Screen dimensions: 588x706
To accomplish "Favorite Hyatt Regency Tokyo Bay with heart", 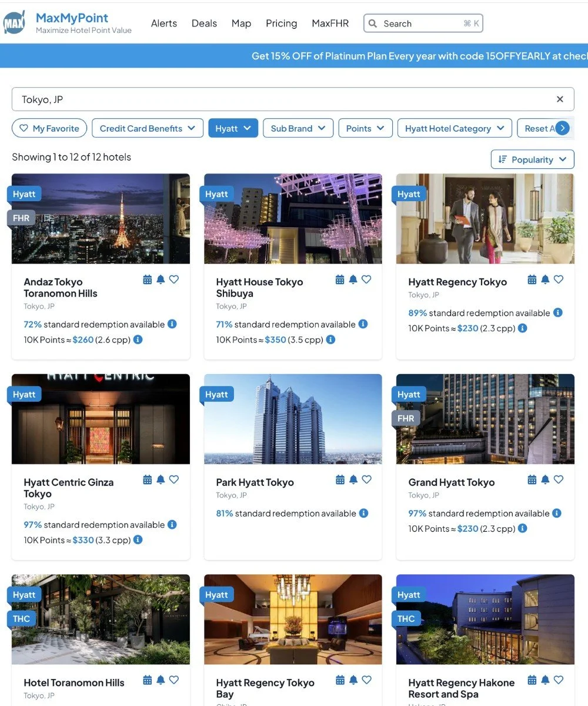I will point(366,680).
